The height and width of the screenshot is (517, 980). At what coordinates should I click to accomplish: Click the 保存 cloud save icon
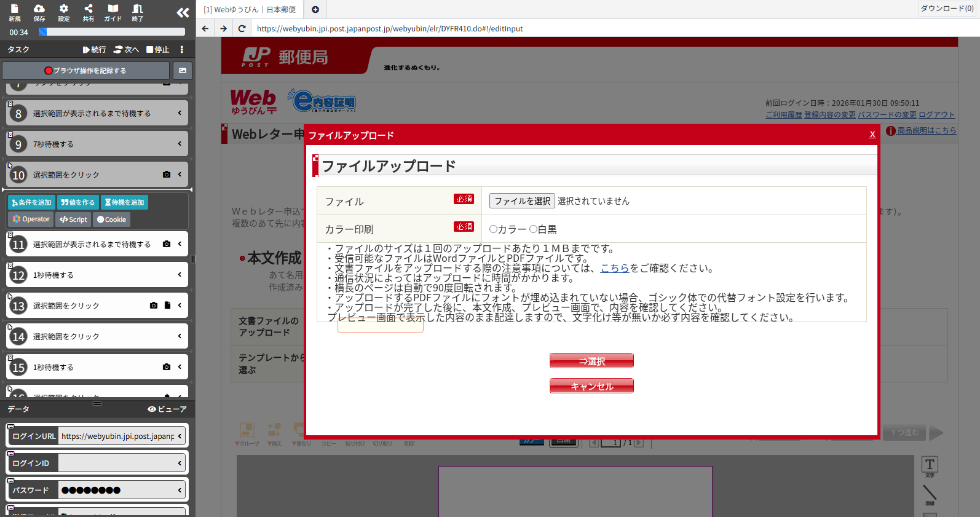pyautogui.click(x=39, y=12)
